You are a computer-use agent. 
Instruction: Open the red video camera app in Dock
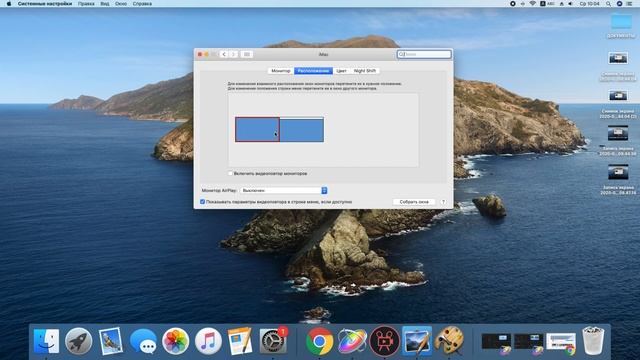384,341
